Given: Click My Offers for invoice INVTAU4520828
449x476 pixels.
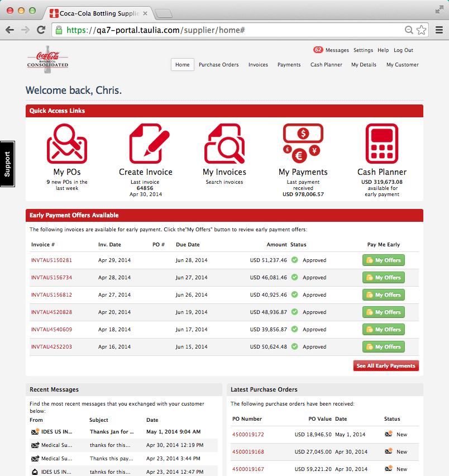Looking at the screenshot, I should tap(383, 312).
